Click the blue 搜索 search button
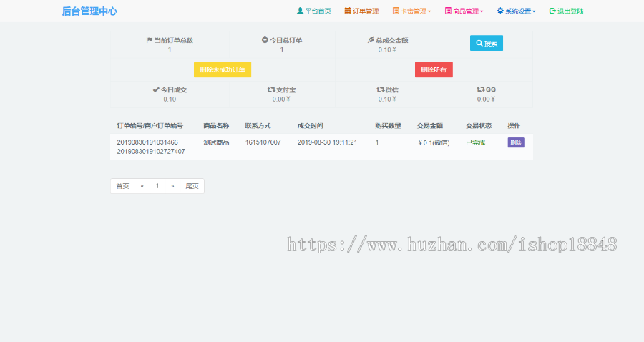Screen dimensions: 644x342 487,43
